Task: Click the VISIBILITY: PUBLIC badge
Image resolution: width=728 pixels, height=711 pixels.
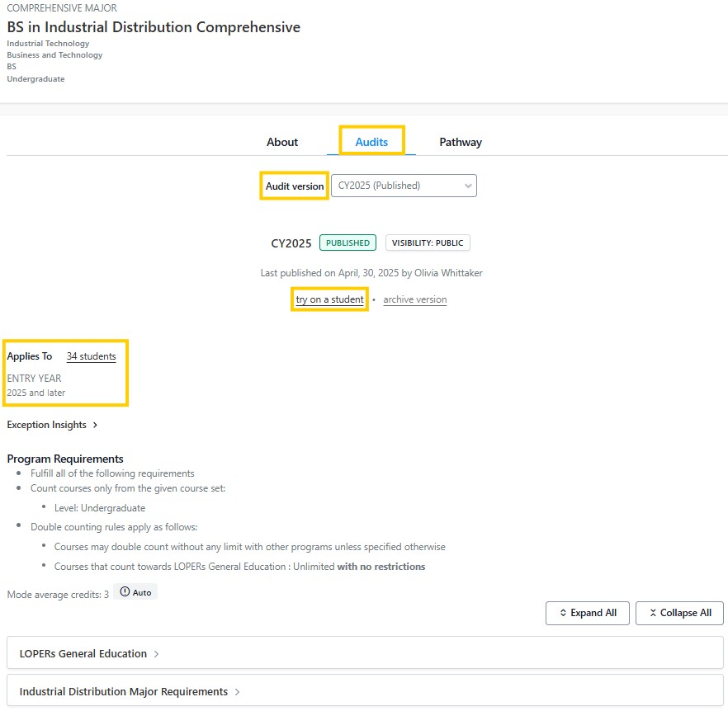Action: (x=428, y=242)
